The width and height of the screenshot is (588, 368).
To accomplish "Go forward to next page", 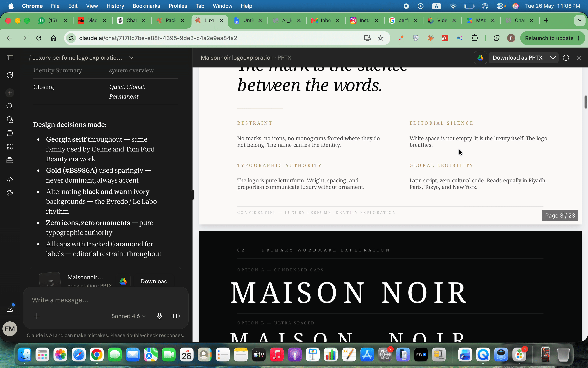I will coord(24,38).
